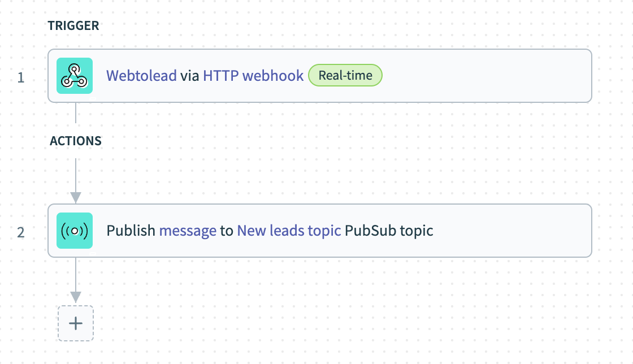
Task: Click the PubSub topic text
Action: click(x=389, y=231)
